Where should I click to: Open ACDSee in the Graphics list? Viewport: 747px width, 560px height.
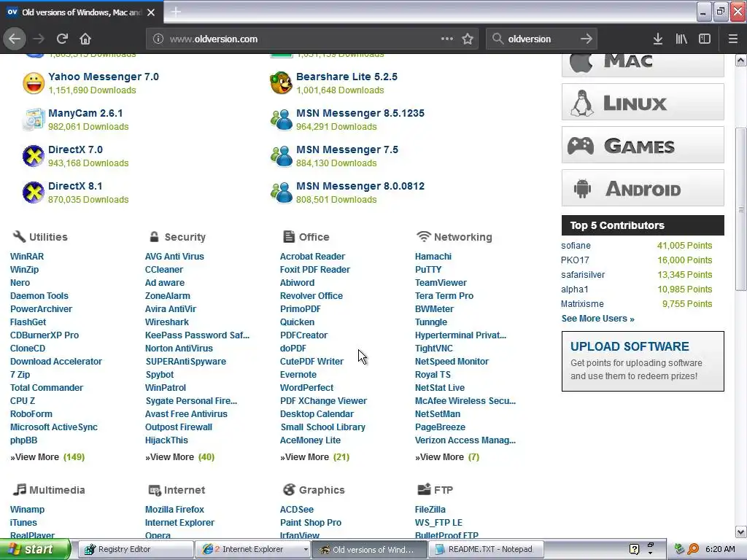pos(297,510)
